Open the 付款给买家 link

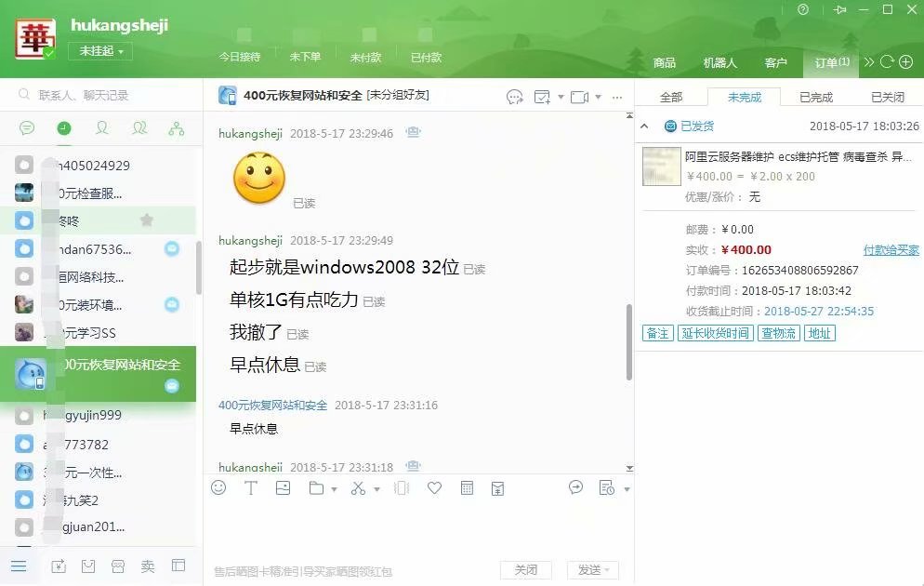(x=891, y=250)
